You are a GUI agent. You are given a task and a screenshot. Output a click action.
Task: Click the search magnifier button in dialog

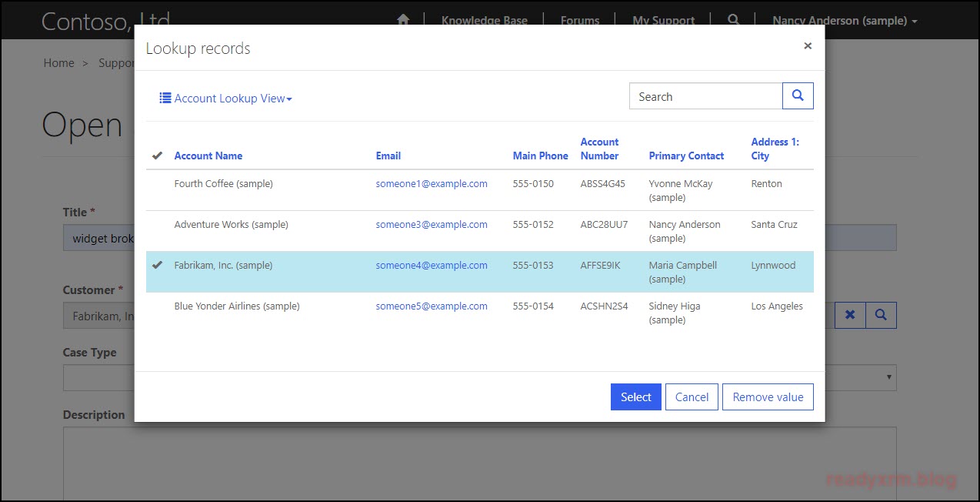[798, 96]
